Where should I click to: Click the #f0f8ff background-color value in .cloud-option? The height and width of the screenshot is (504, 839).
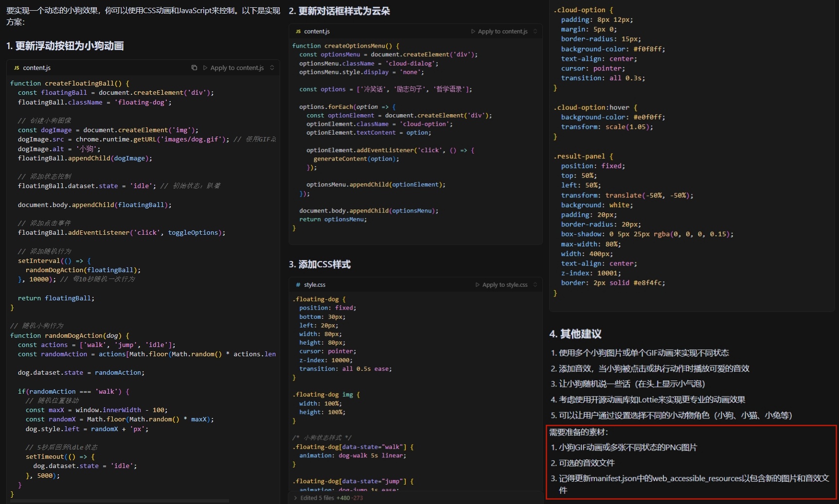pos(649,49)
